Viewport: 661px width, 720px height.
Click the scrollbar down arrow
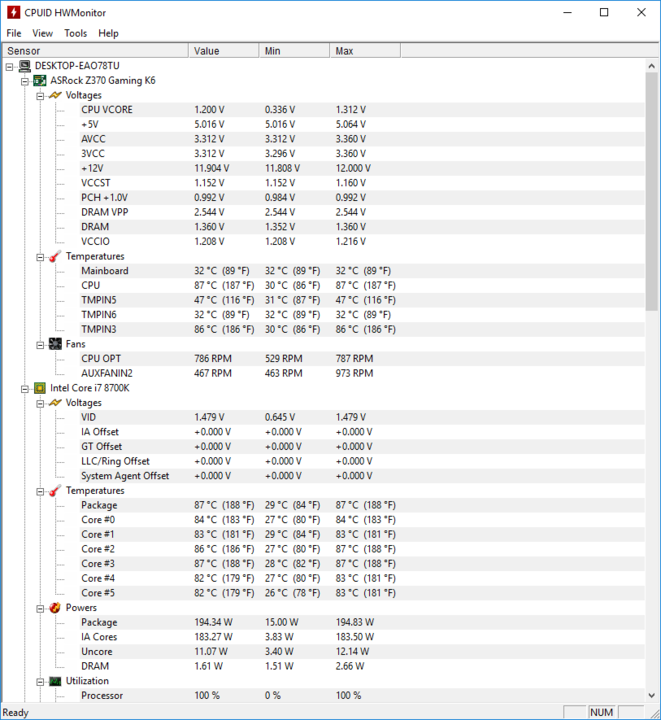651,695
